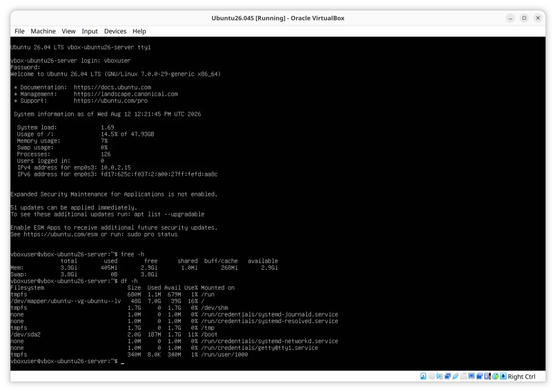Click the 'available' column header in free output
Image resolution: width=556 pixels, height=392 pixels.
pyautogui.click(x=263, y=261)
